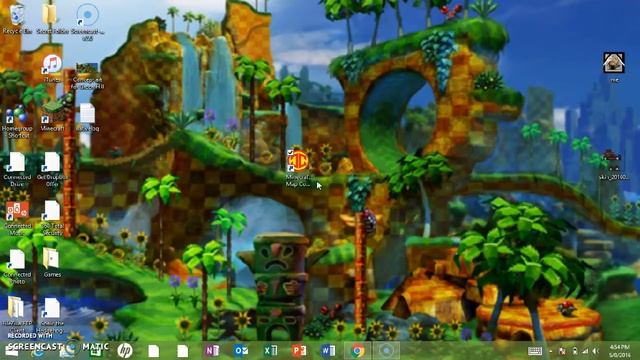Launch OneNote from the taskbar
The image size is (640, 360).
click(211, 351)
